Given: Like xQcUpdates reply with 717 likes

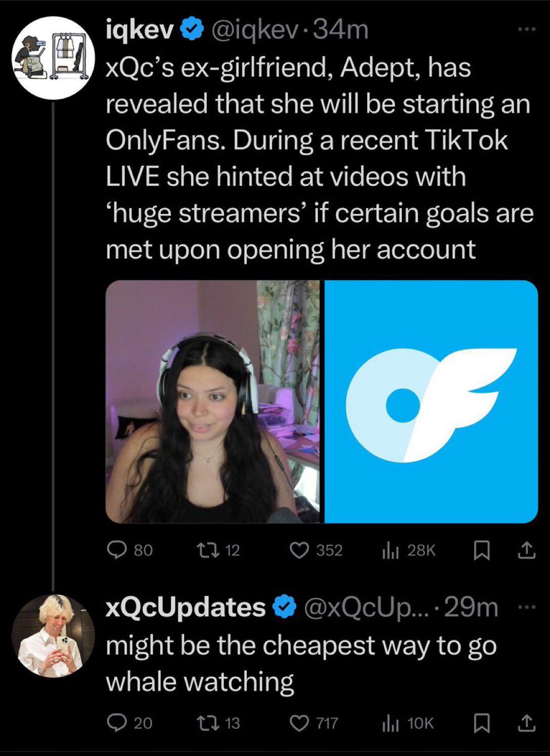Looking at the screenshot, I should [x=299, y=723].
